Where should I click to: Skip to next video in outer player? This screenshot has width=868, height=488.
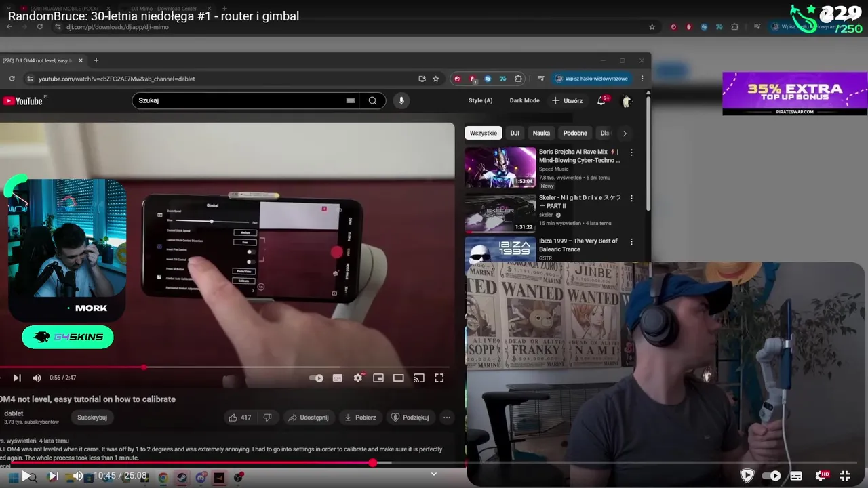pyautogui.click(x=53, y=476)
